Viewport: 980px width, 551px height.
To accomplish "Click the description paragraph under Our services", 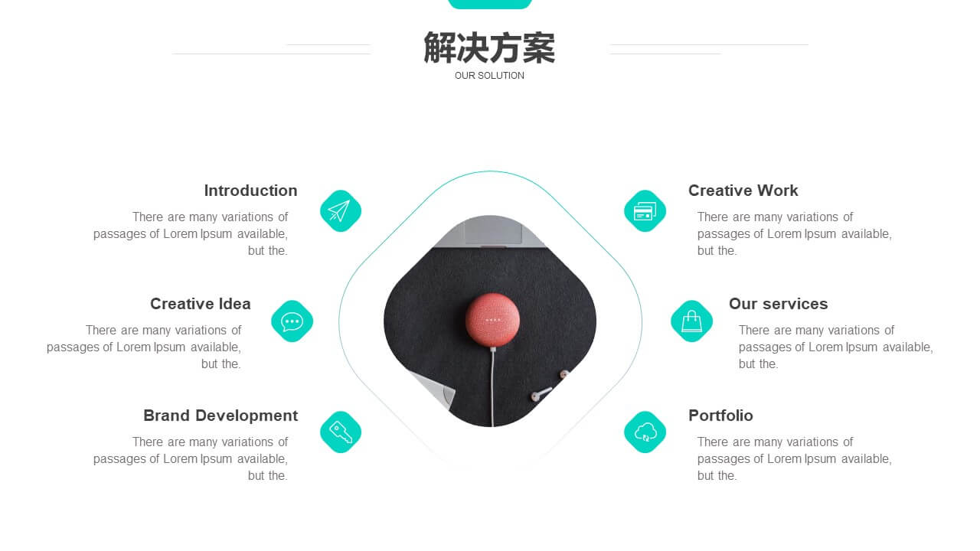I will click(836, 347).
